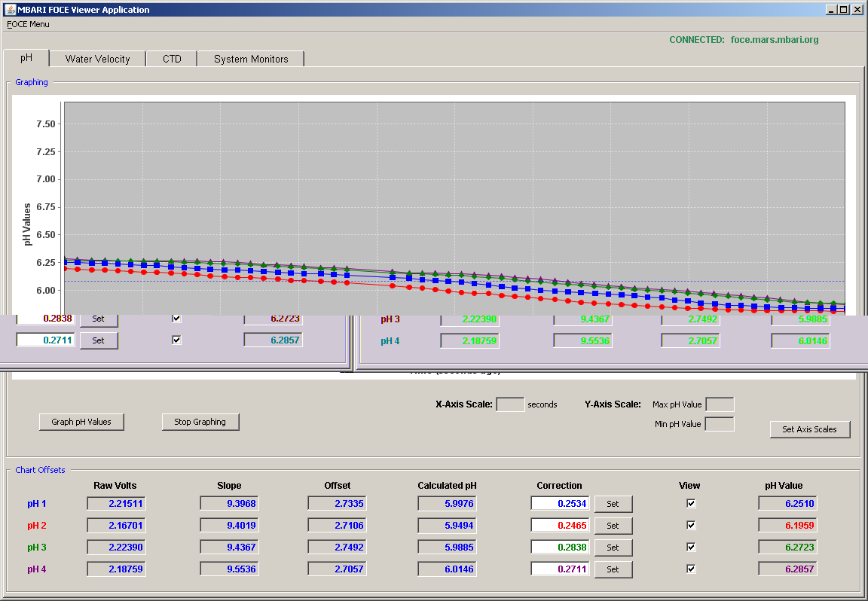Focus the Max pH Value field
This screenshot has height=601, width=868.
pos(720,404)
